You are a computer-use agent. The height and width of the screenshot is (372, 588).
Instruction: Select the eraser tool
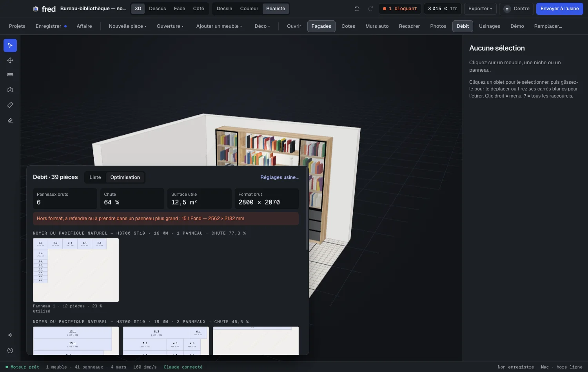pyautogui.click(x=10, y=120)
